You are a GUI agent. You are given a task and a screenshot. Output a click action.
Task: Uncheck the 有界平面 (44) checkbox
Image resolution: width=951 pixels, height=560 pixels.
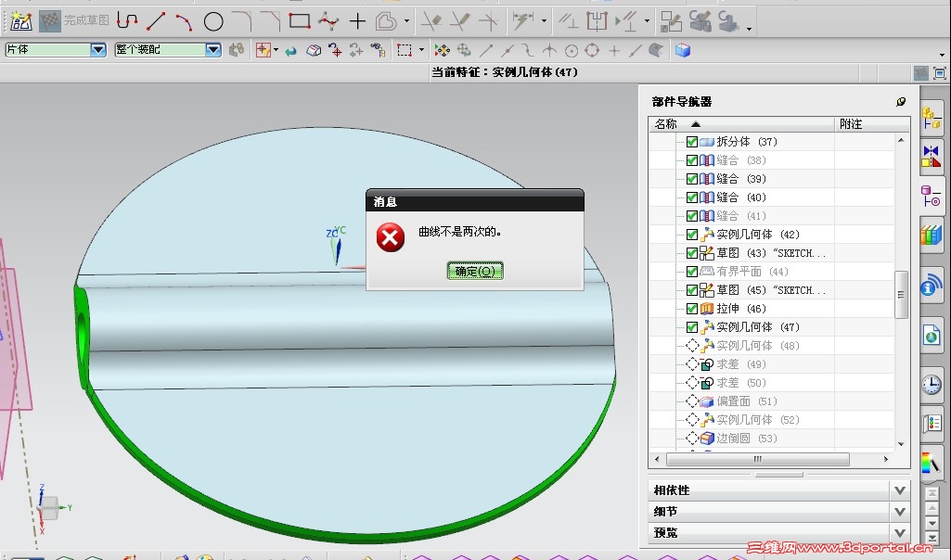[692, 272]
